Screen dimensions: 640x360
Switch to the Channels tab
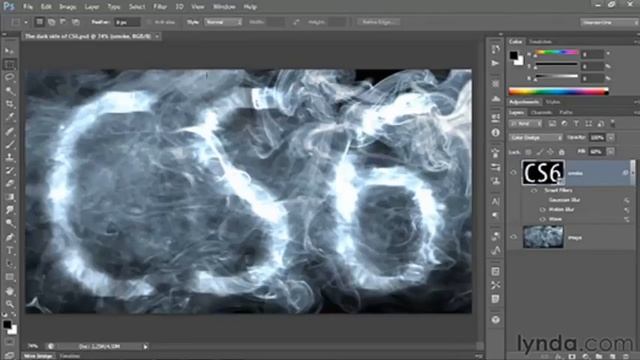(x=542, y=112)
